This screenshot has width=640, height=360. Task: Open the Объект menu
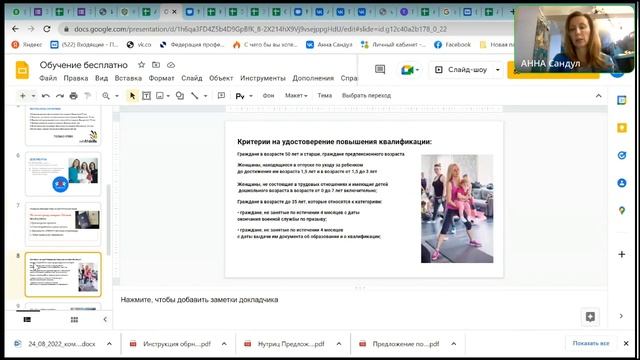click(221, 78)
